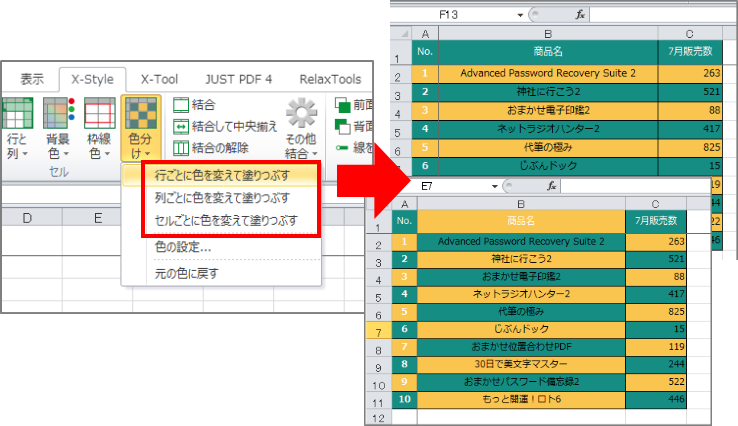Select column C header in front sheet
Image resolution: width=738 pixels, height=426 pixels.
pos(656,204)
